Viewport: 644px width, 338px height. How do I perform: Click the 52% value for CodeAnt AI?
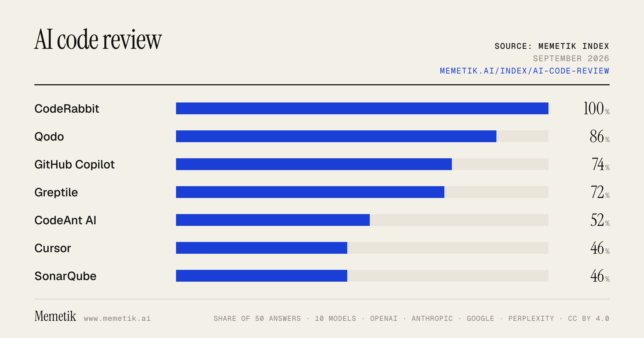coord(600,220)
